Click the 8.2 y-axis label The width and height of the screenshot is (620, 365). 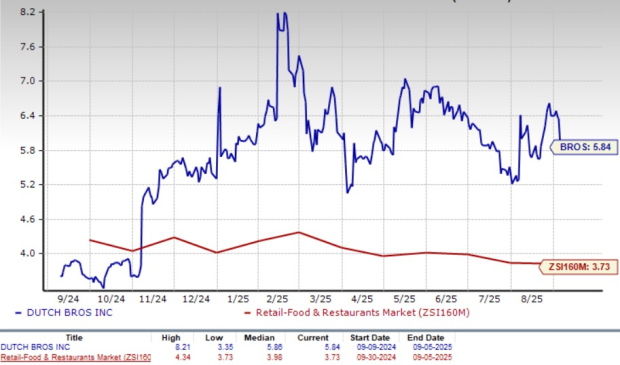(28, 12)
